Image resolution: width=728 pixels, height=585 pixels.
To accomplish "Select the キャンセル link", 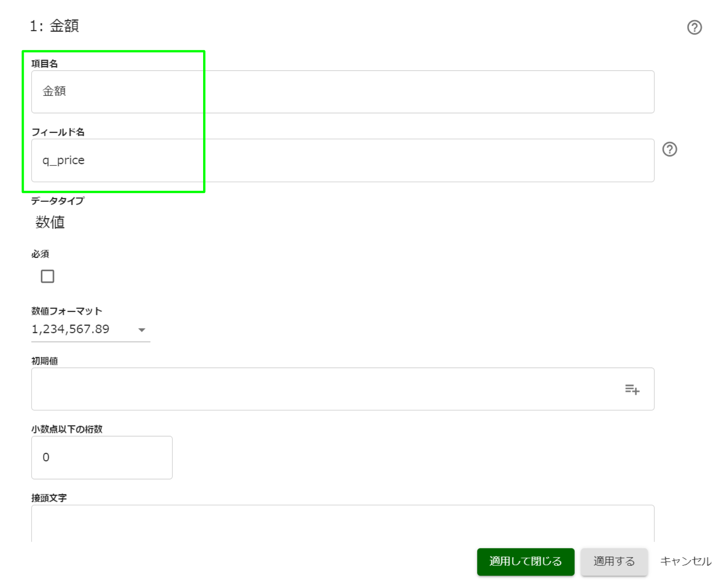I will click(686, 561).
